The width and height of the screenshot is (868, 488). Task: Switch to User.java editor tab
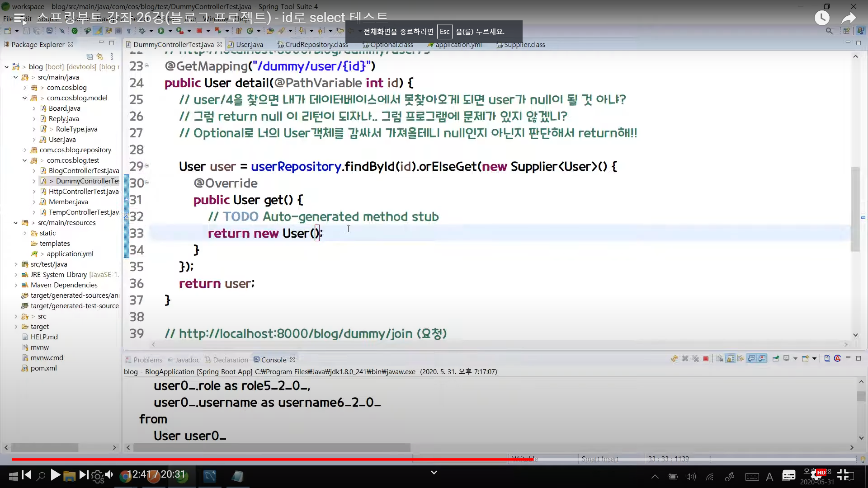tap(245, 44)
